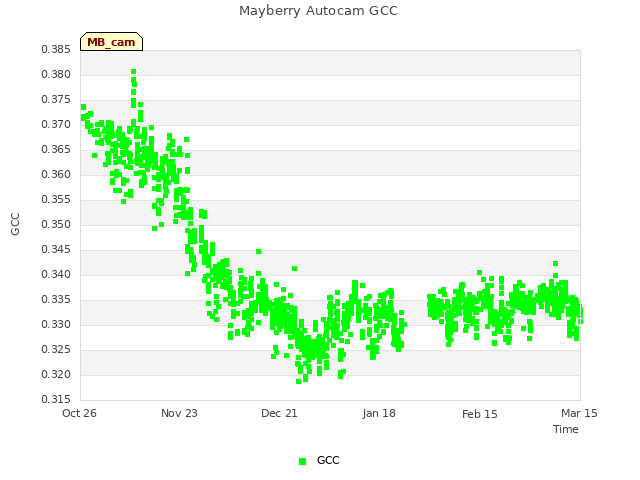Click the Oct 26 x-axis label
The height and width of the screenshot is (480, 640).
[79, 413]
